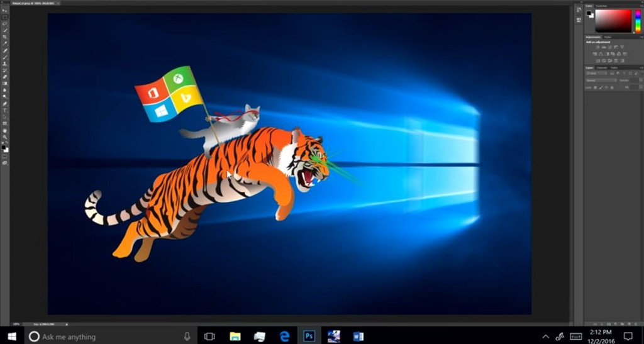Select the Clone Stamp tool
The height and width of the screenshot is (344, 644).
point(5,64)
